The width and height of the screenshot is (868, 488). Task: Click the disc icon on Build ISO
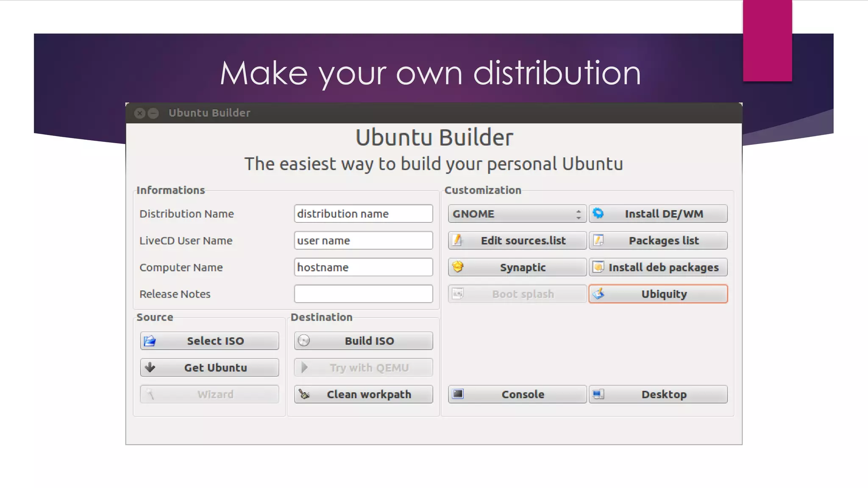[304, 340]
